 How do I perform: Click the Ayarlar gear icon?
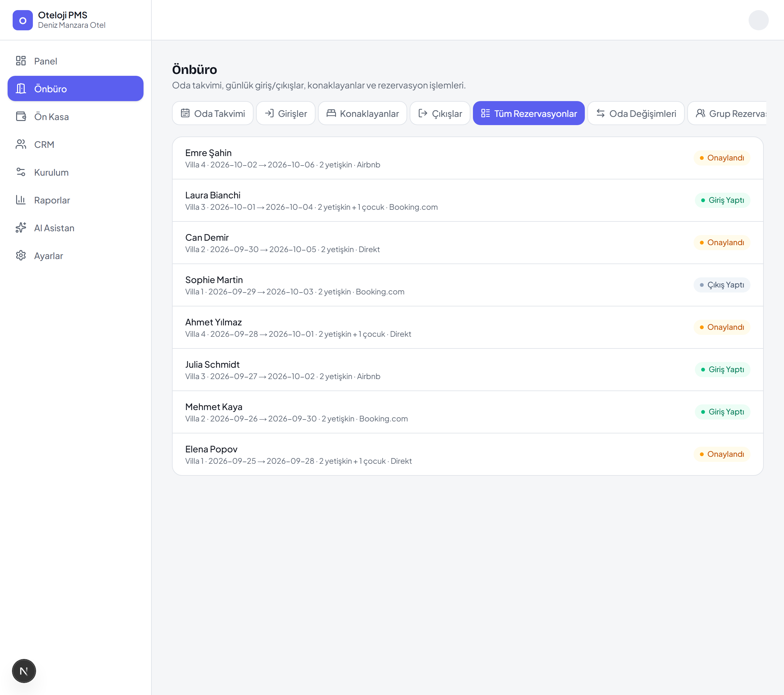pyautogui.click(x=21, y=255)
